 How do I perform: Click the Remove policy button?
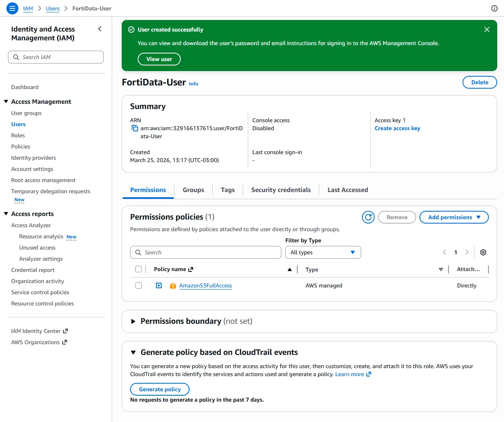point(397,217)
